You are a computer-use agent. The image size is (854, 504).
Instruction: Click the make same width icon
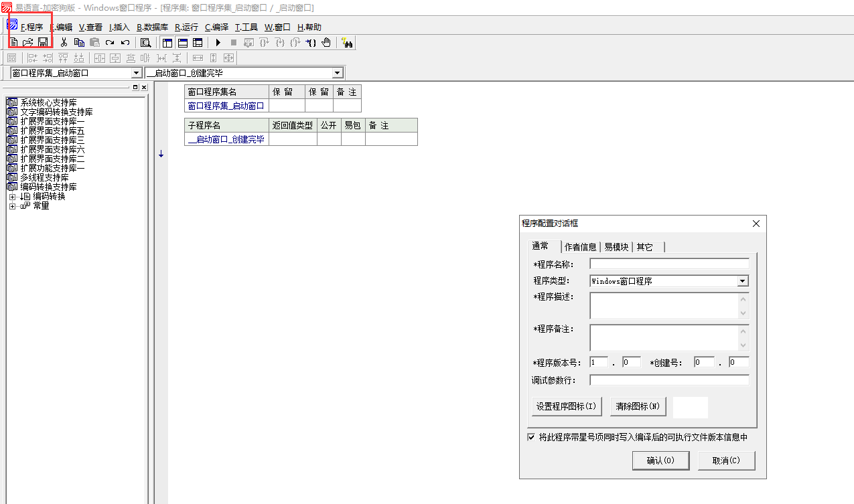pyautogui.click(x=198, y=58)
